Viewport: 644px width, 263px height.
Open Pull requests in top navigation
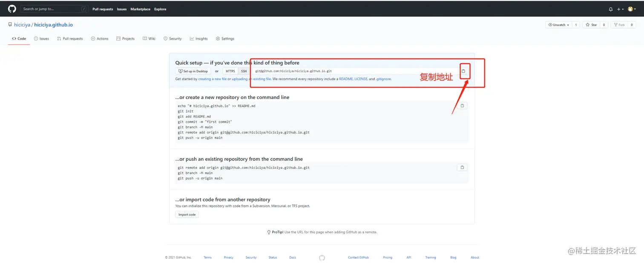click(103, 9)
